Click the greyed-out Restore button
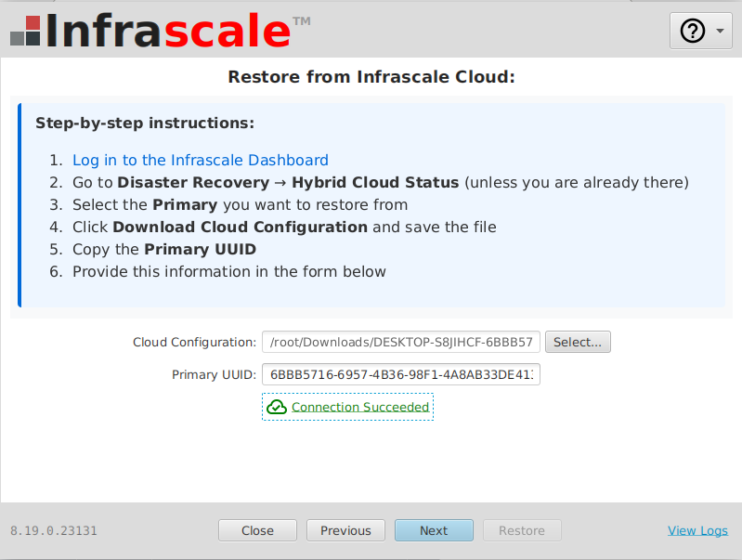The height and width of the screenshot is (560, 742). tap(522, 530)
